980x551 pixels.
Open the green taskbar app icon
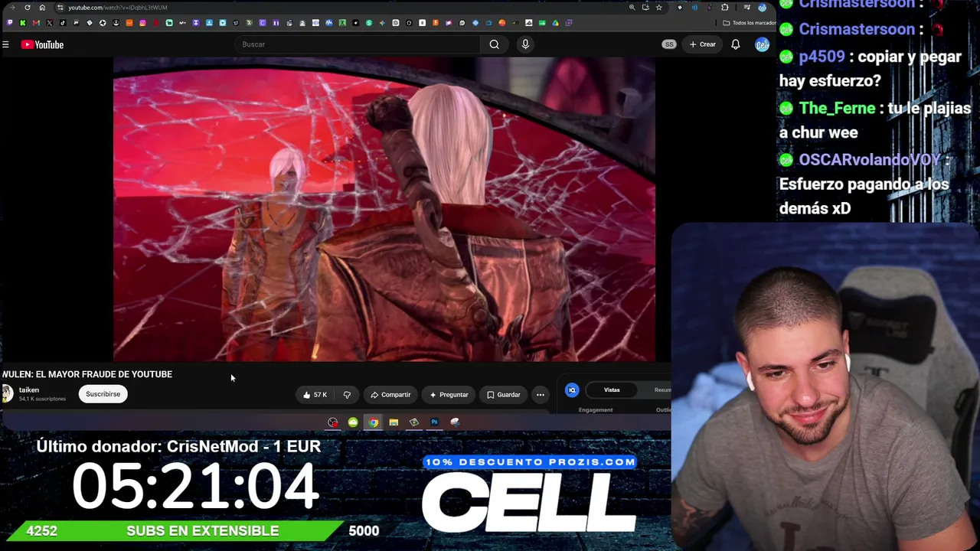click(353, 422)
